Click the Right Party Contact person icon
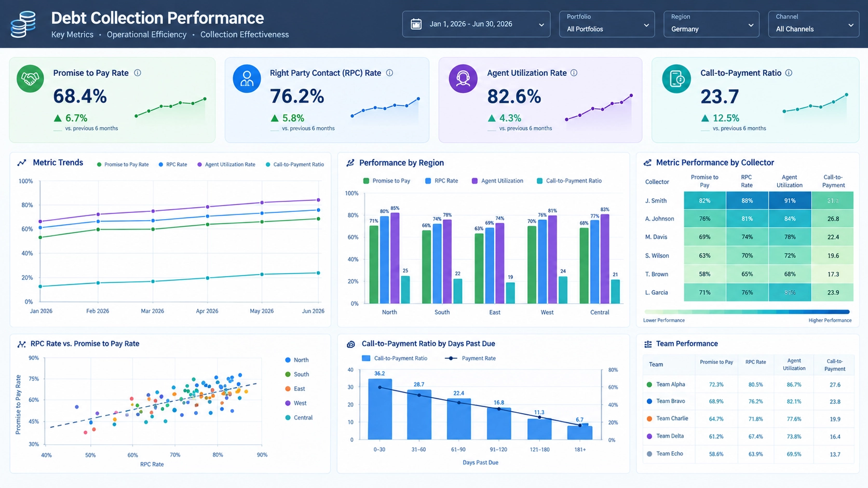This screenshot has height=488, width=868. 247,78
